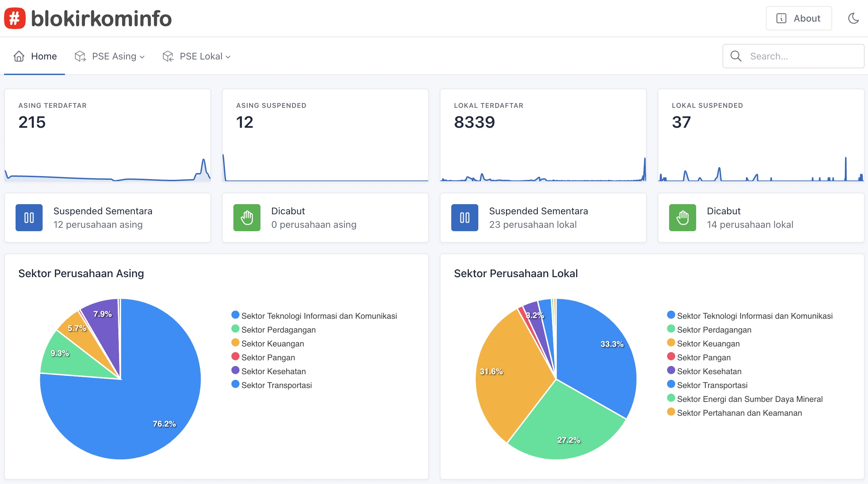Click the home icon in the navigation
The height and width of the screenshot is (484, 868).
(19, 56)
